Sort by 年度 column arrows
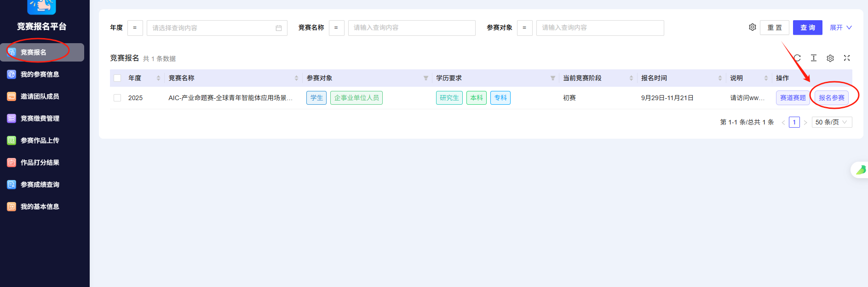The height and width of the screenshot is (287, 868). (x=158, y=78)
